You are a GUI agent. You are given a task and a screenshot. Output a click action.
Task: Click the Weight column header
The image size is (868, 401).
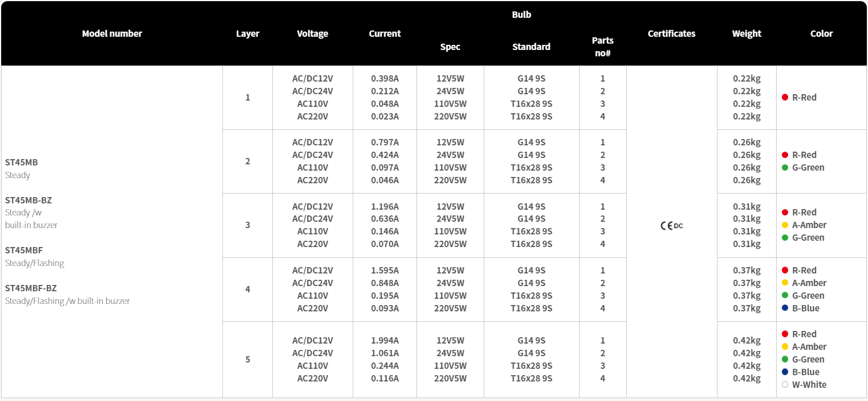click(x=747, y=33)
